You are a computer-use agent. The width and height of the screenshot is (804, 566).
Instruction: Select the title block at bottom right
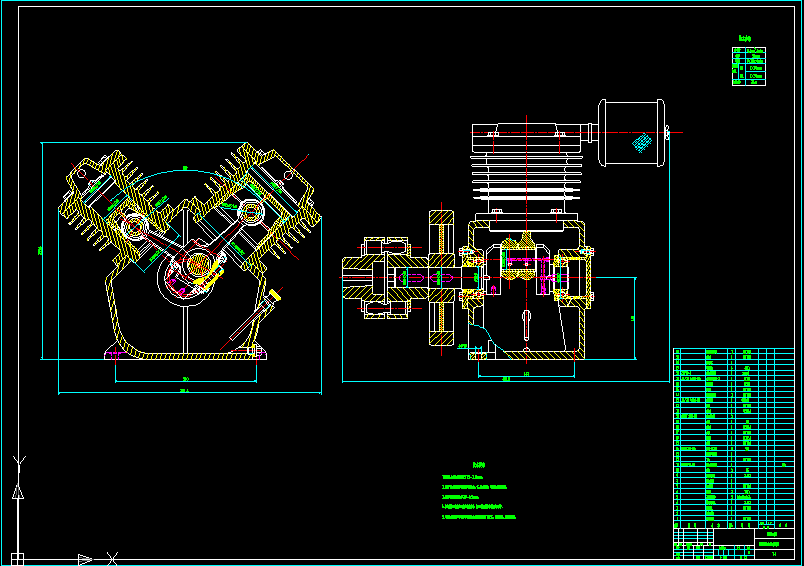pos(734,544)
